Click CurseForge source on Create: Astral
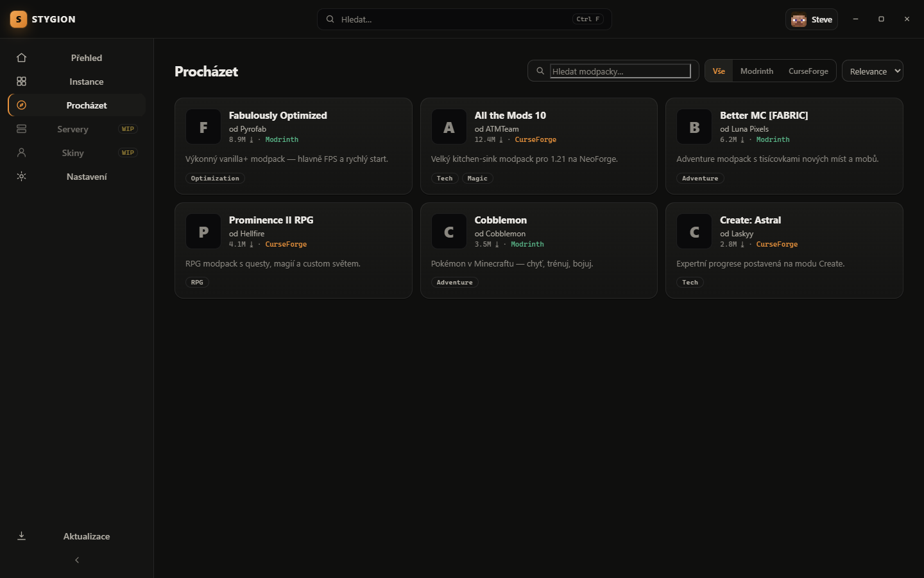 (776, 244)
